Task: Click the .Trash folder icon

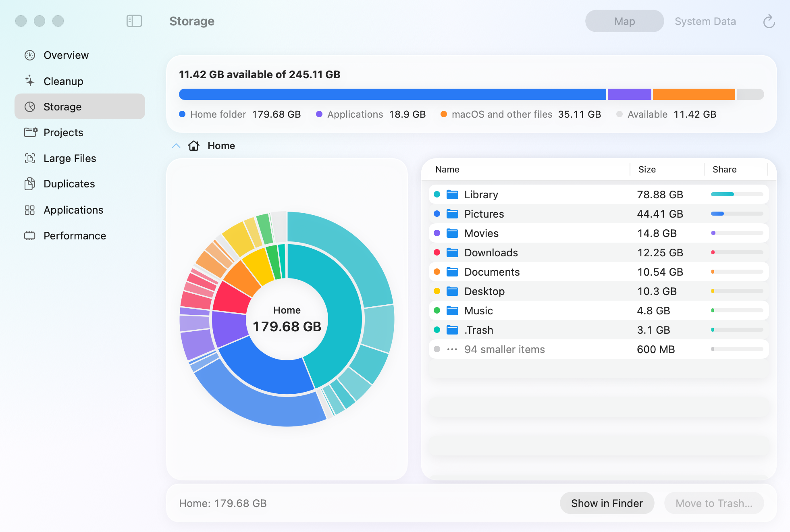Action: [x=452, y=330]
